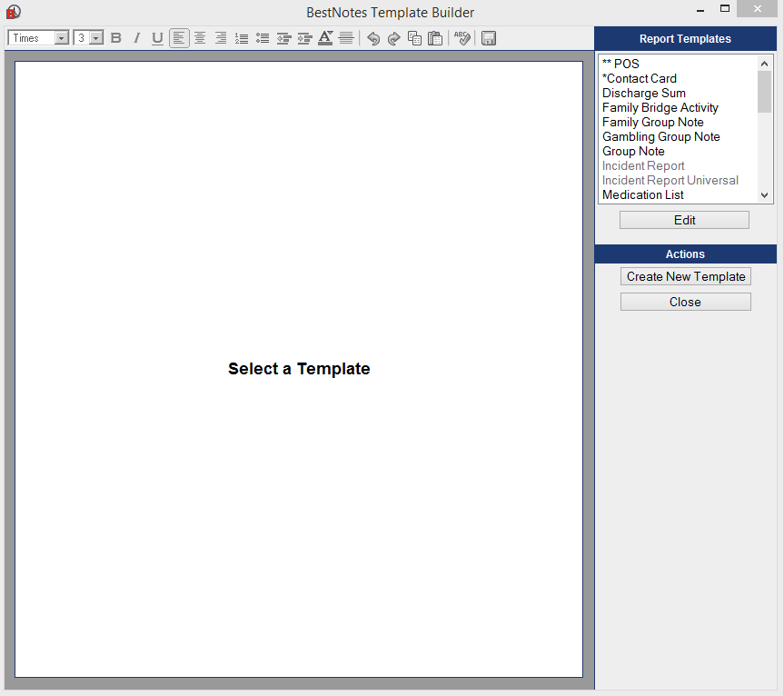This screenshot has width=784, height=696.
Task: Center align text
Action: click(200, 38)
